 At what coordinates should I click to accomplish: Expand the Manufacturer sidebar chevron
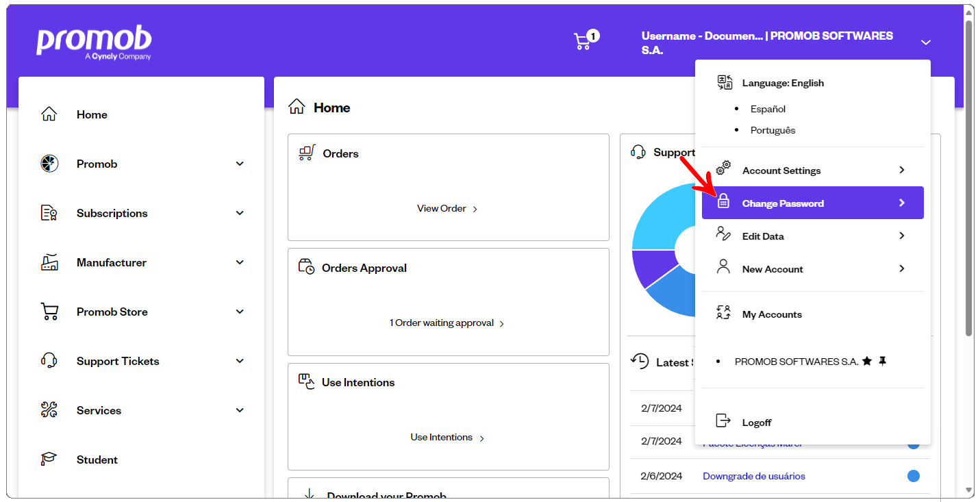click(240, 262)
